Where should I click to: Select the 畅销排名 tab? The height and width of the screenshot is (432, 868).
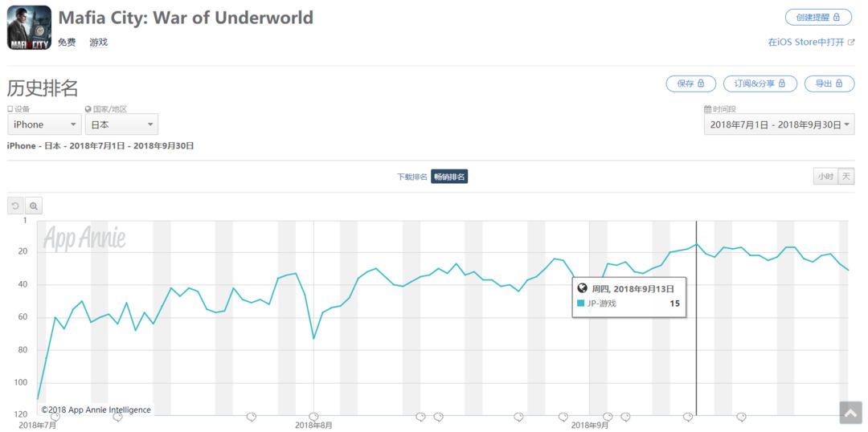449,177
